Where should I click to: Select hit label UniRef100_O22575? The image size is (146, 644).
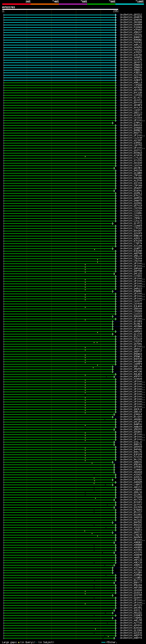pos(131,60)
